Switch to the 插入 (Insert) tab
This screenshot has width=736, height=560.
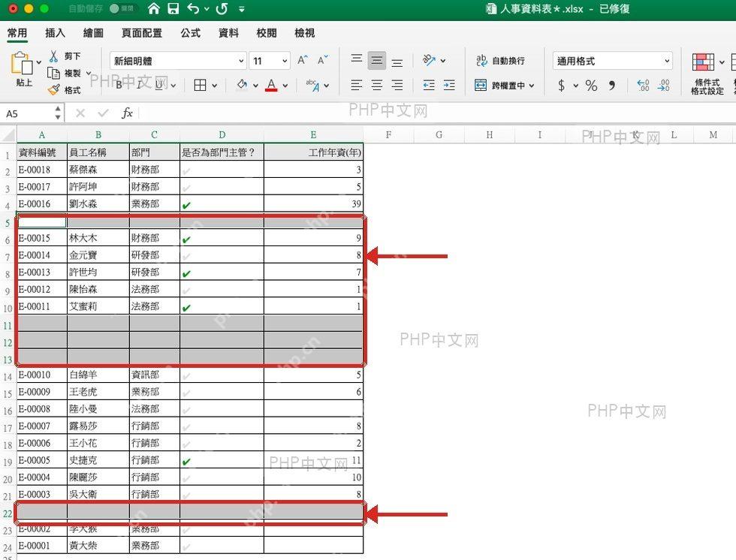click(x=55, y=33)
